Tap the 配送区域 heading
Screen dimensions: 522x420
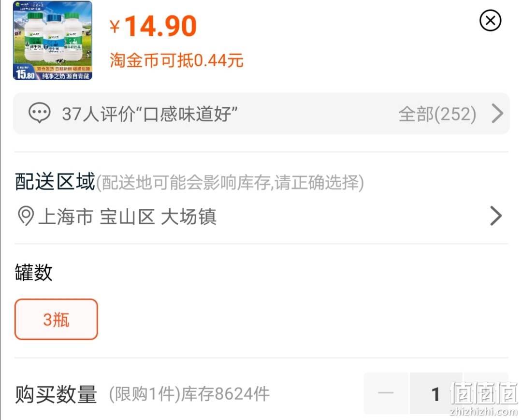pos(55,182)
